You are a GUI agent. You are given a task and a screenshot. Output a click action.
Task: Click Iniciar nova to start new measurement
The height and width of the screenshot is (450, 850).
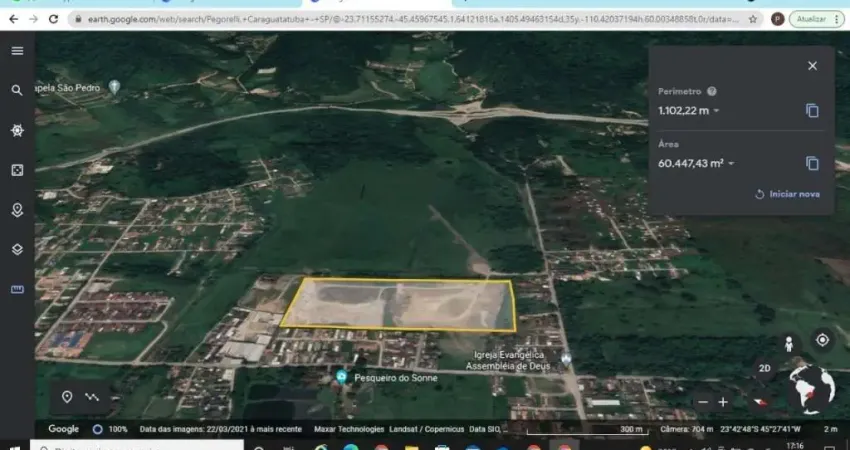(x=787, y=194)
